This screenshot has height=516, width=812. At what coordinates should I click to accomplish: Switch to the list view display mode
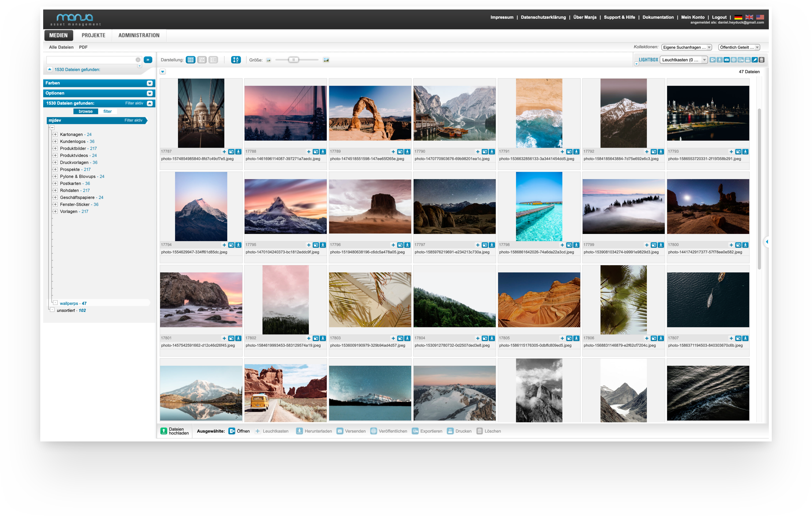[213, 60]
